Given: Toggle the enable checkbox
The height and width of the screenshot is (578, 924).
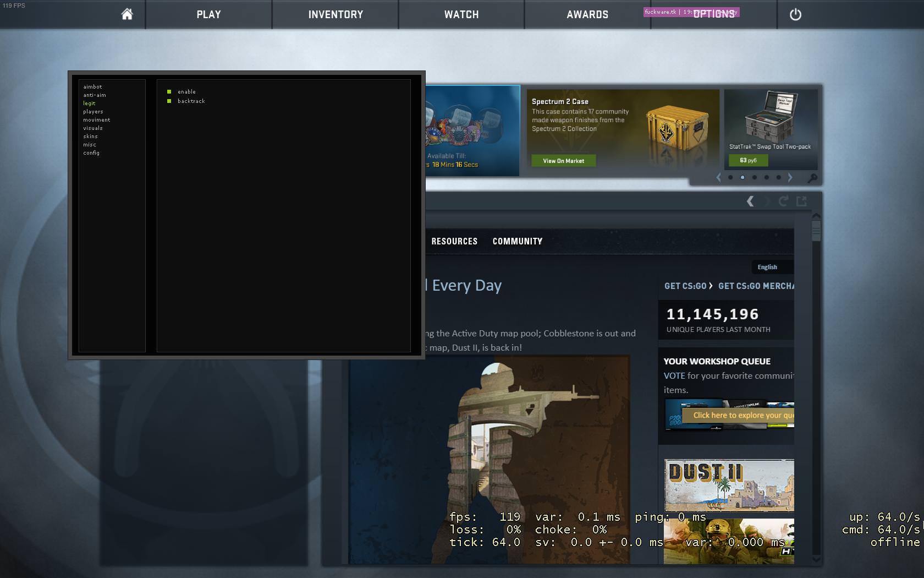Looking at the screenshot, I should click(x=169, y=92).
